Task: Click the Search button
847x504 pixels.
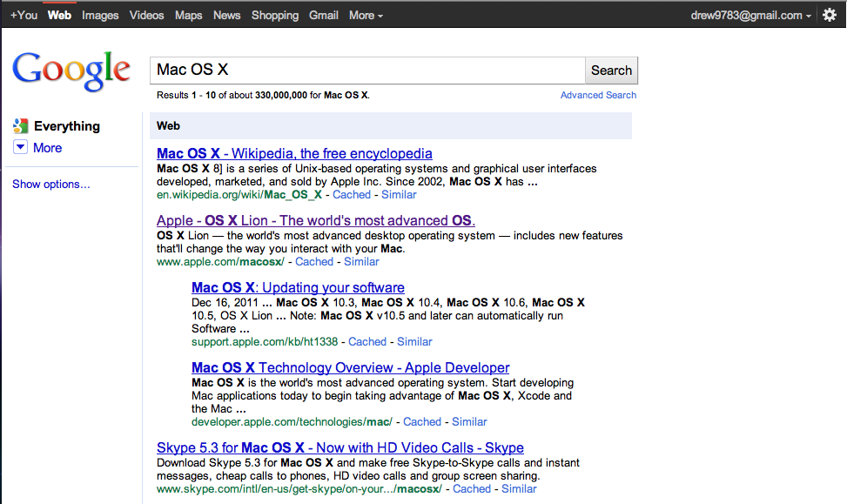Action: tap(611, 71)
